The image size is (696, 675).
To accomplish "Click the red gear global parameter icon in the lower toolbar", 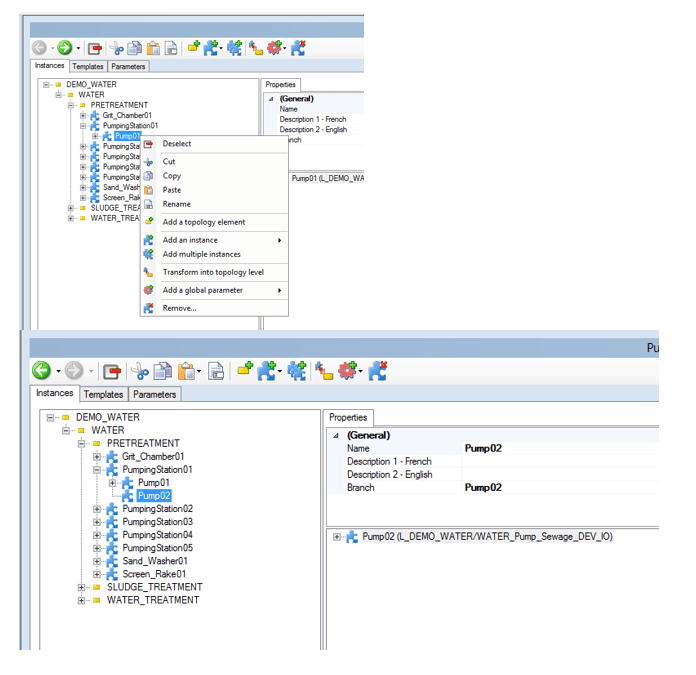I will [x=348, y=371].
